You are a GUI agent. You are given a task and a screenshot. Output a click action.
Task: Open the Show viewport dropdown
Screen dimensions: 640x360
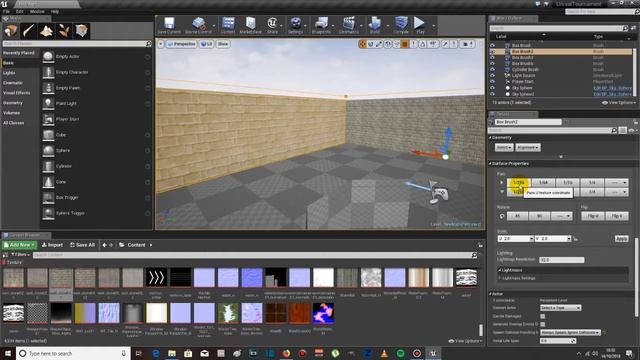[x=223, y=44]
